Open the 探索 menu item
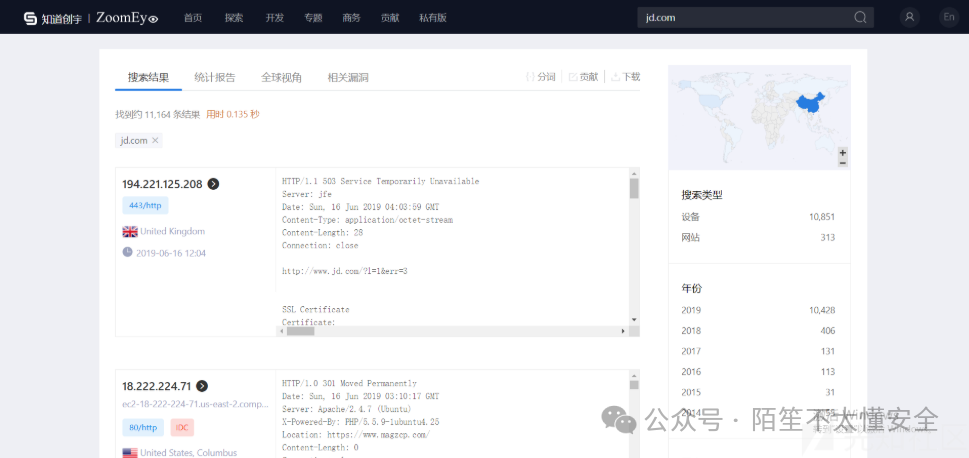Image resolution: width=969 pixels, height=458 pixels. [234, 18]
